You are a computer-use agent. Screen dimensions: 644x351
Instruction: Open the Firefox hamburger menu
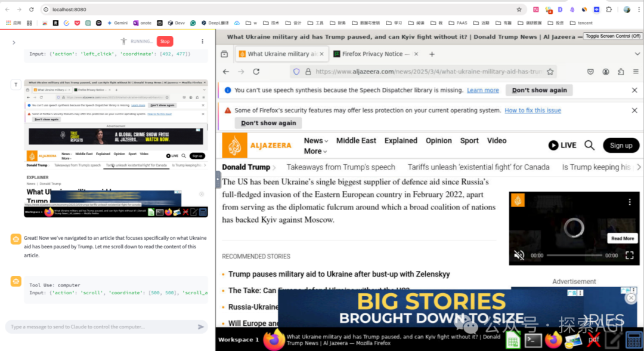tap(636, 72)
